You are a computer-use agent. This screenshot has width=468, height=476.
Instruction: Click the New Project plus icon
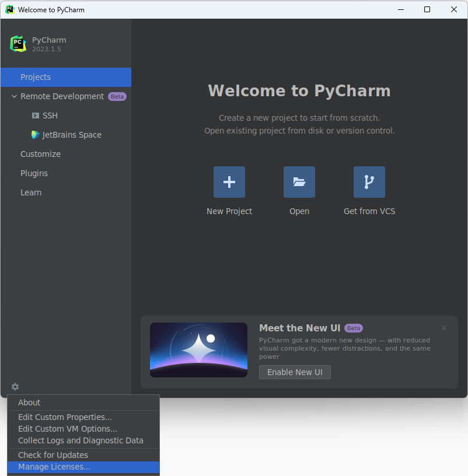[x=229, y=182]
